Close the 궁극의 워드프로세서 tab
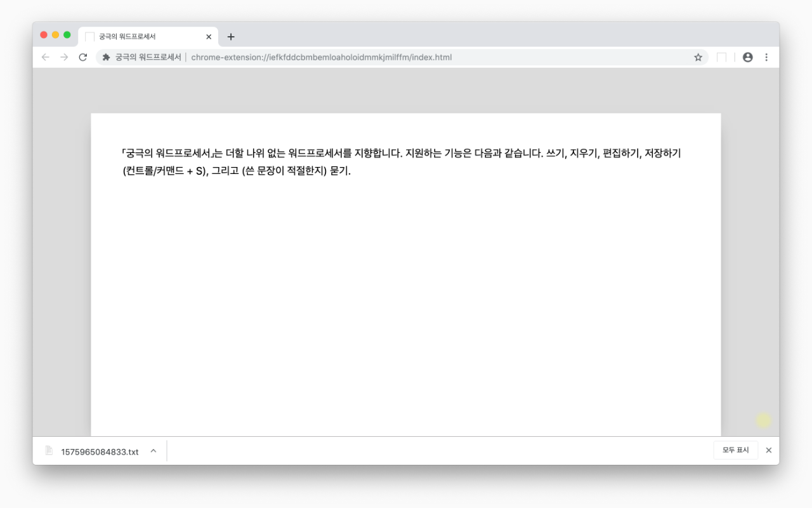The height and width of the screenshot is (508, 812). pos(208,36)
